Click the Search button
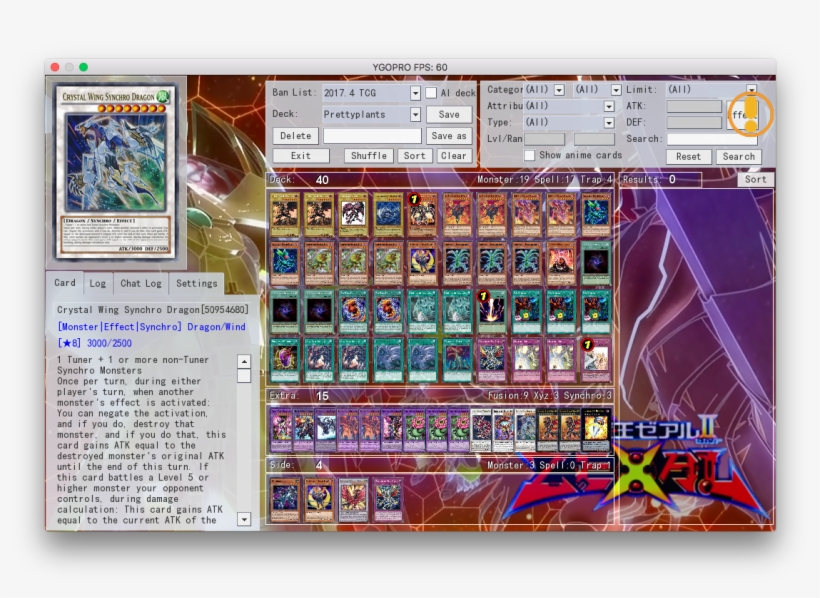This screenshot has width=820, height=598. coord(738,156)
